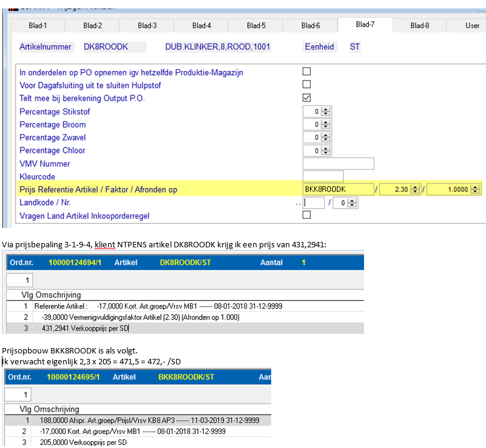
Task: Check 'Vragen Land Artikel Inkooporderregel' box
Action: coord(306,215)
